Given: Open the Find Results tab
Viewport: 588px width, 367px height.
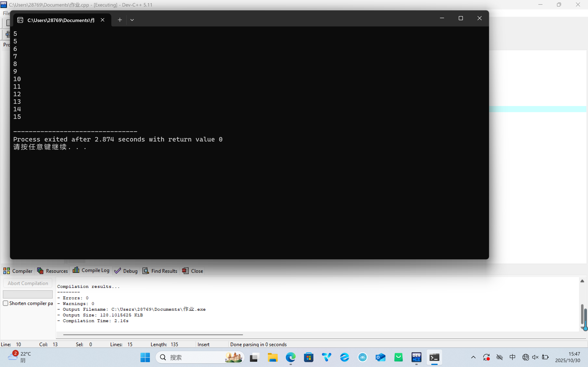Looking at the screenshot, I should click(x=160, y=271).
